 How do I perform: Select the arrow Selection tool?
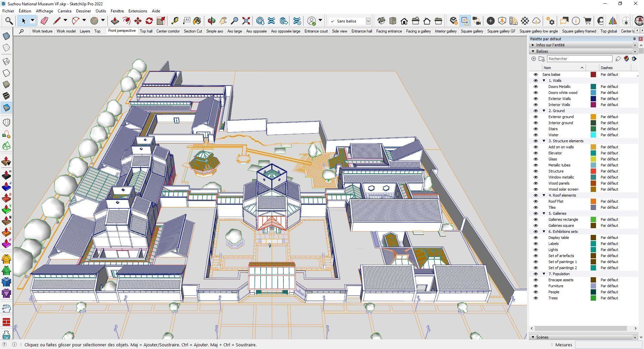23,21
